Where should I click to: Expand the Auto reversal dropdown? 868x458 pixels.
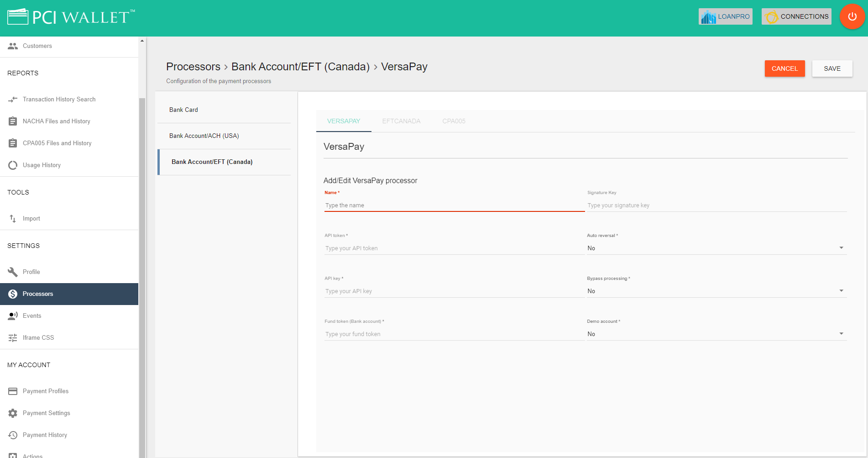point(716,248)
